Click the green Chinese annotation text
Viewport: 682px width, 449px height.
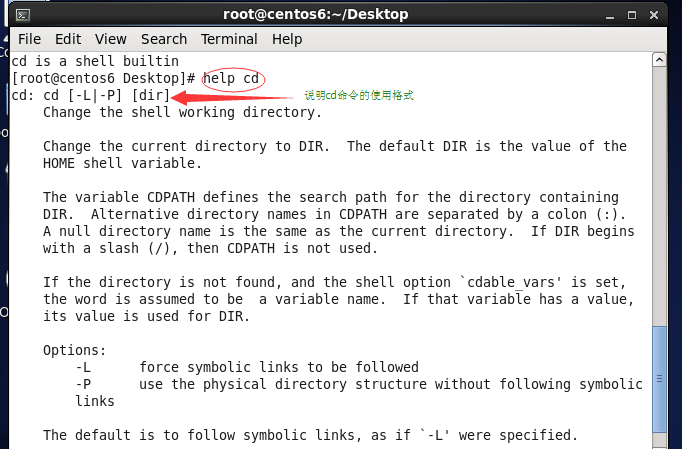point(359,95)
